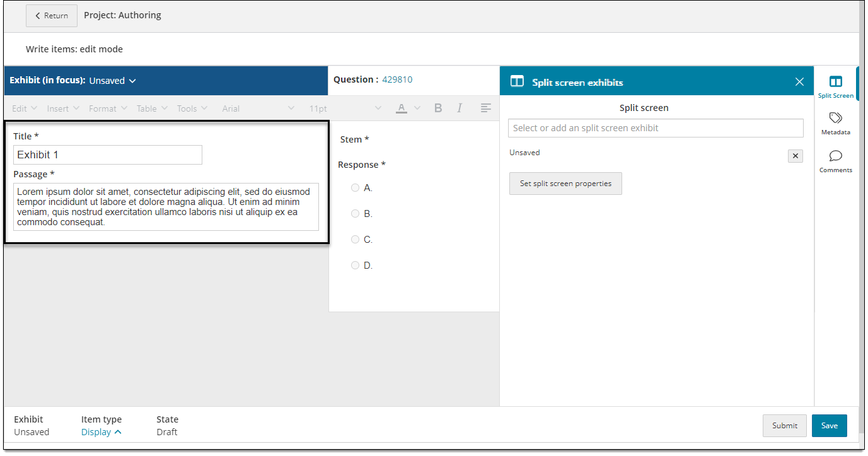Open the Split Screen sidebar panel
868x456 pixels.
coord(835,87)
